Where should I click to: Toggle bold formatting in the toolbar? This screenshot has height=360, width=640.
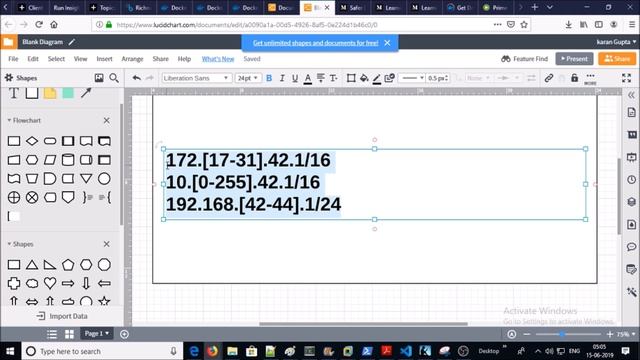point(269,78)
